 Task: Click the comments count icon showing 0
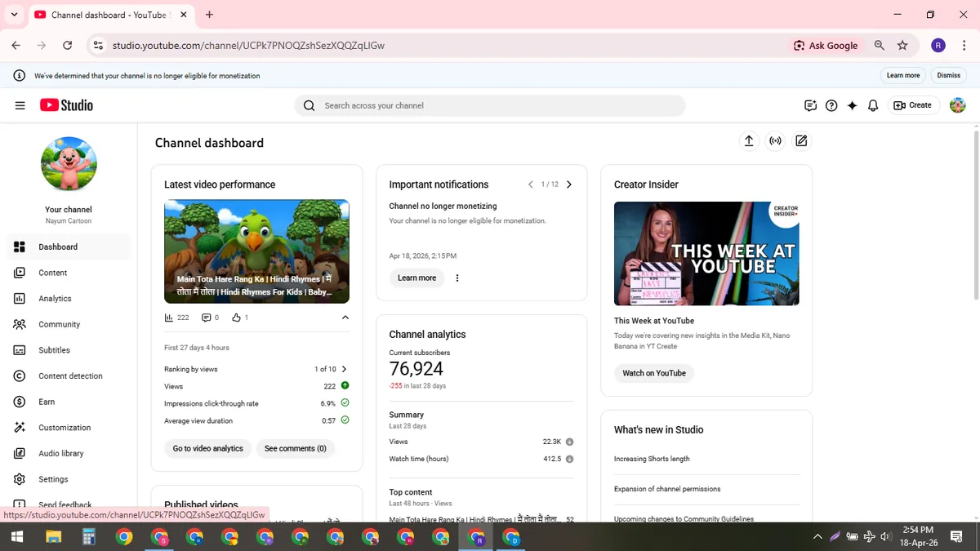pos(206,318)
